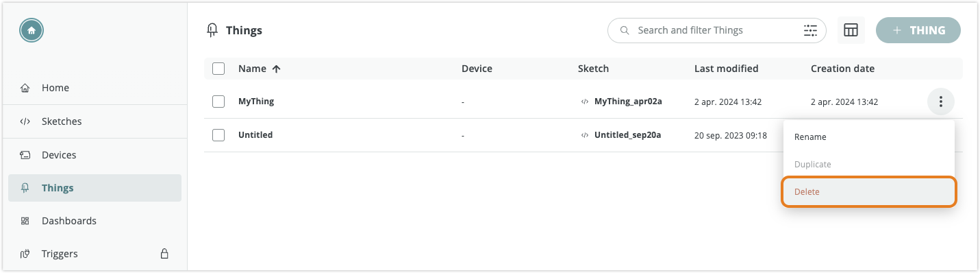Open the MyThing_apr02a sketch link
This screenshot has width=980, height=273.
click(628, 102)
